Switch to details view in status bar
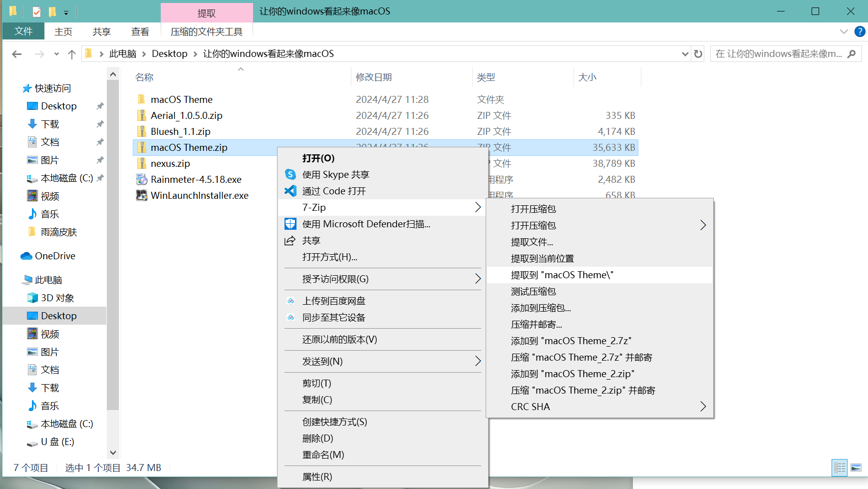Image resolution: width=868 pixels, height=489 pixels. pyautogui.click(x=840, y=468)
